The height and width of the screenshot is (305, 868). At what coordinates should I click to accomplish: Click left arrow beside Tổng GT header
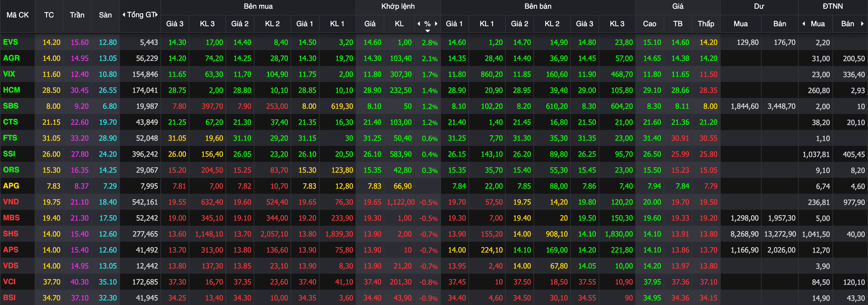[x=124, y=15]
